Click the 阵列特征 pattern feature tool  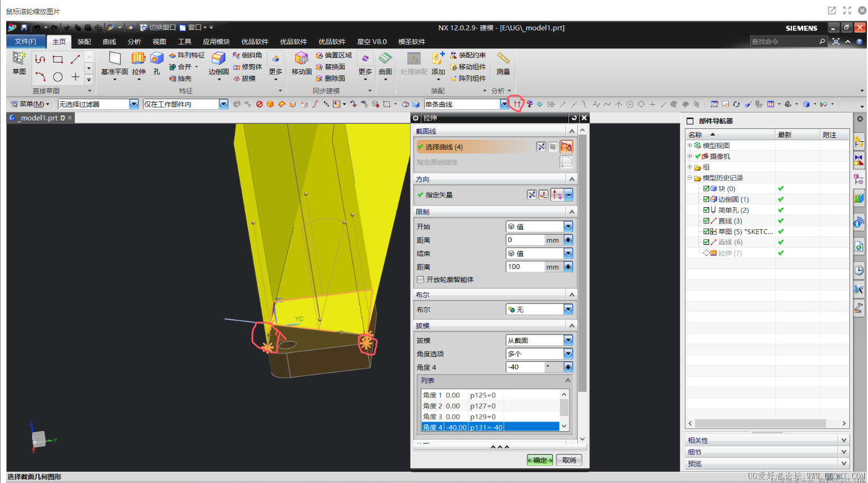[x=186, y=55]
